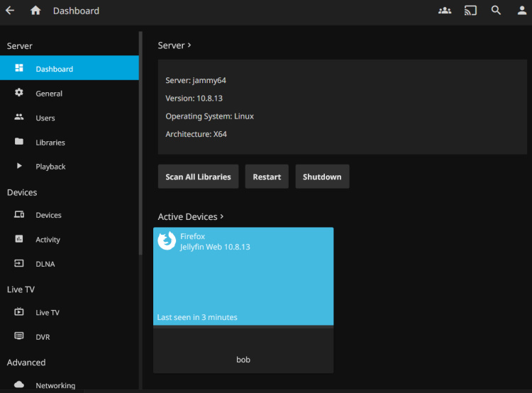The height and width of the screenshot is (393, 532).
Task: Open search with magnifier icon
Action: 497,11
